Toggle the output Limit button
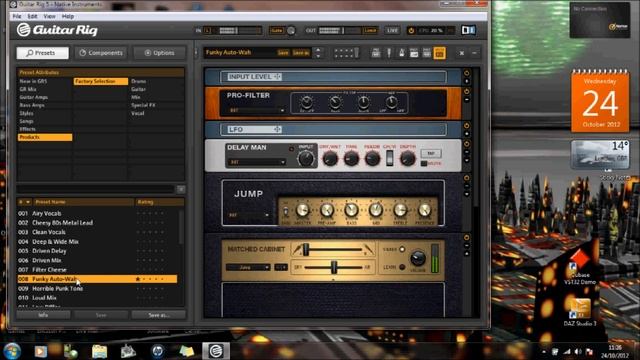Viewport: 640px width, 360px height. click(x=370, y=31)
